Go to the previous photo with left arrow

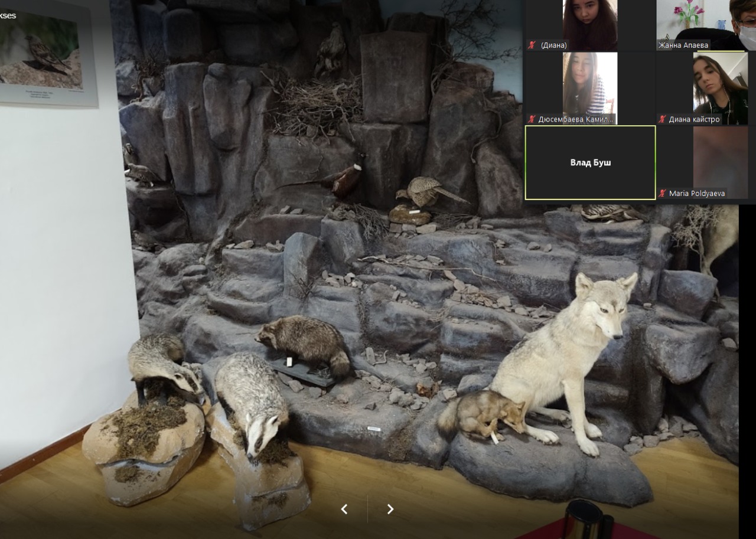coord(344,509)
